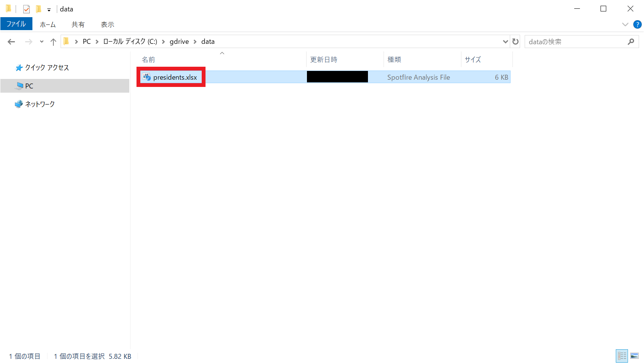Viewport: 644px width, 363px height.
Task: Refresh the data folder
Action: pos(516,42)
